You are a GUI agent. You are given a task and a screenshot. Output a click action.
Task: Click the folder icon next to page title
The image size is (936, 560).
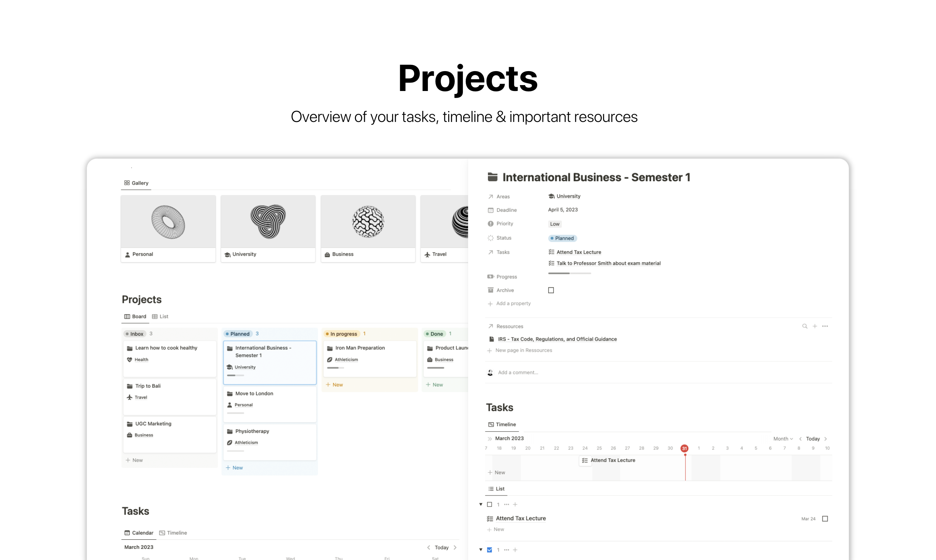(x=493, y=177)
